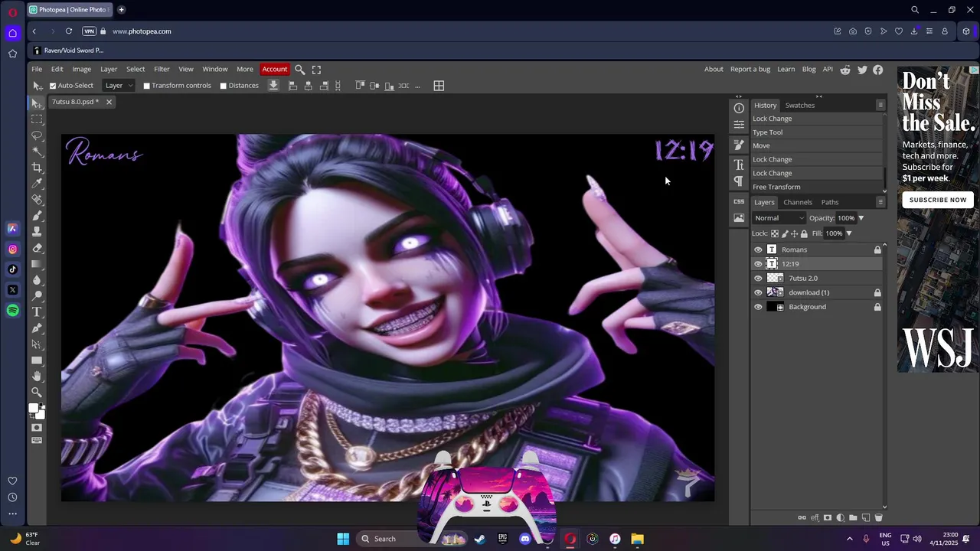Viewport: 980px width, 551px height.
Task: Open the Brush settings panel icon
Action: pyautogui.click(x=739, y=145)
